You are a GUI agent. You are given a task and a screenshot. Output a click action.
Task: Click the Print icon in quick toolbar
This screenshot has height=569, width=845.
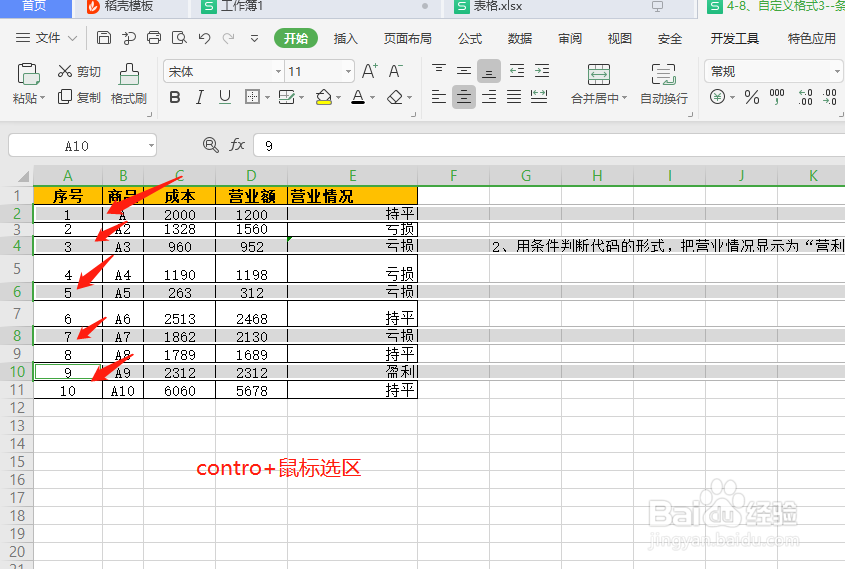point(154,38)
